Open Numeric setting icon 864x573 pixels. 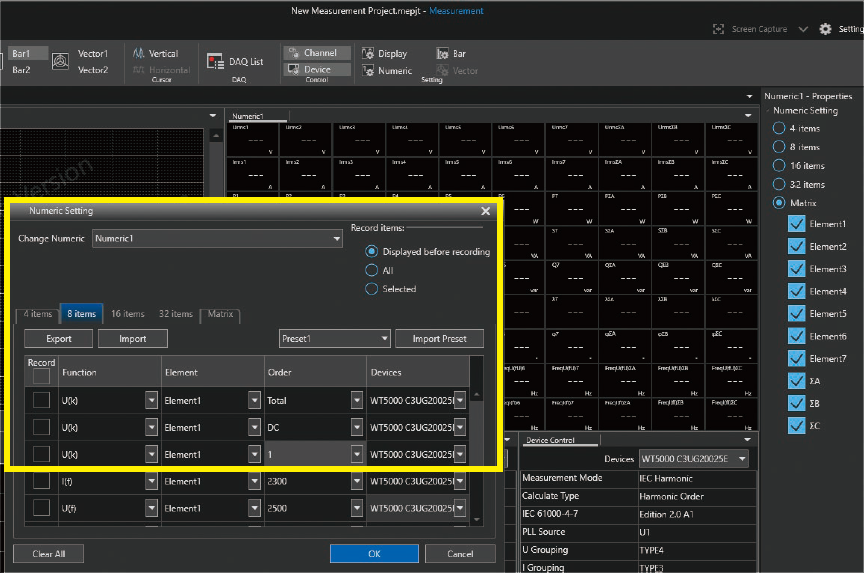pos(368,71)
